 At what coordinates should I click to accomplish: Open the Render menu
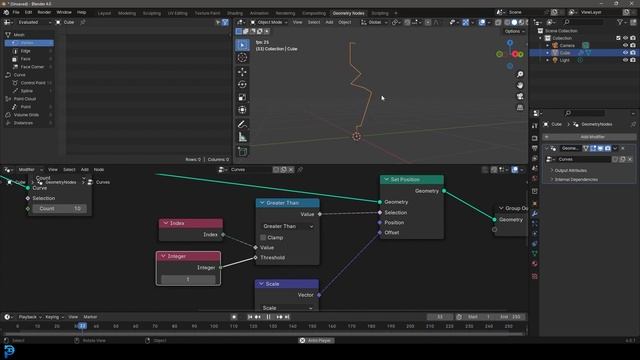click(44, 12)
